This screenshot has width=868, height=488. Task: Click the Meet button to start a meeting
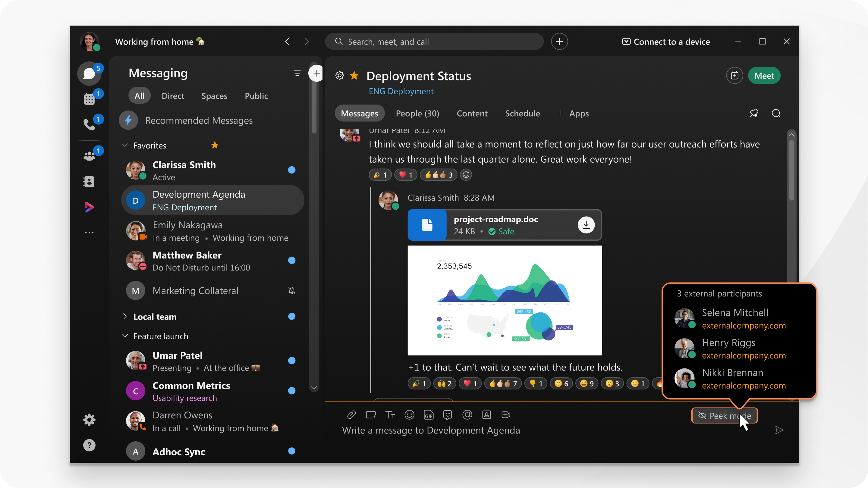tap(764, 75)
